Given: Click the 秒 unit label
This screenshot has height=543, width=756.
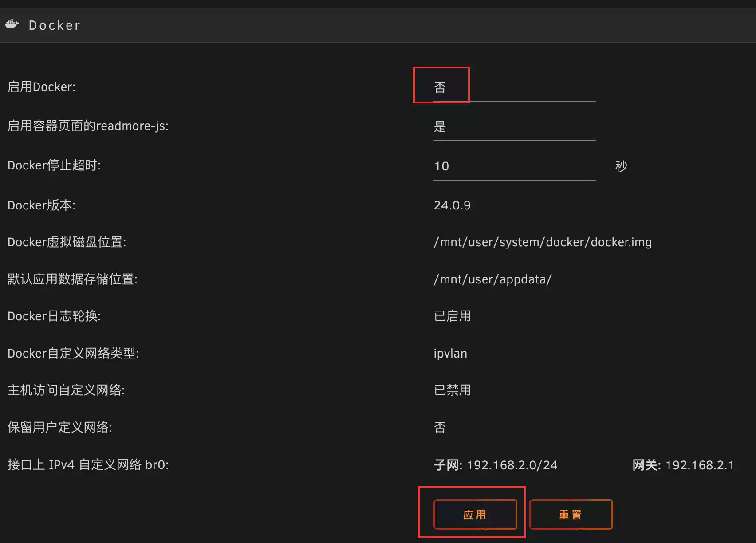Looking at the screenshot, I should [x=621, y=166].
